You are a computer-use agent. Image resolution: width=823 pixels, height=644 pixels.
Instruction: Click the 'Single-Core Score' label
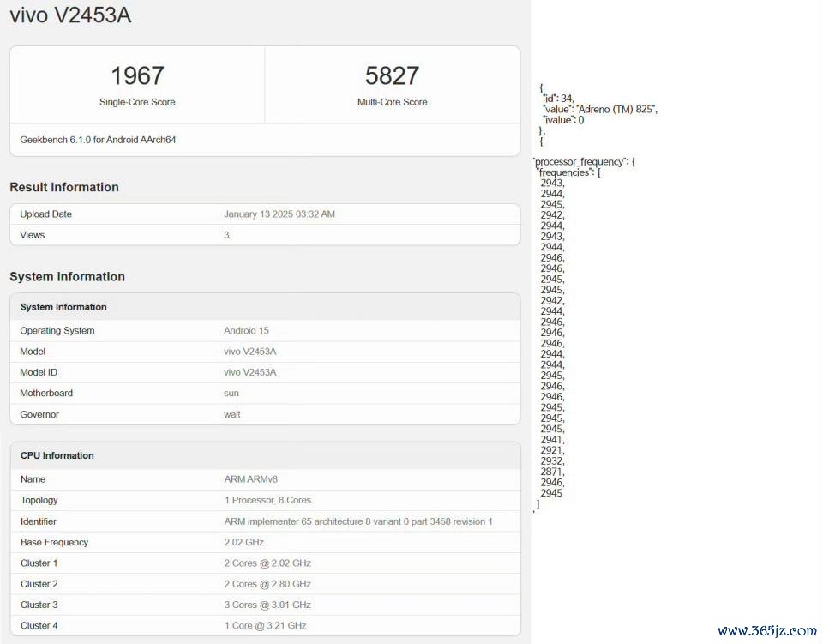coord(137,102)
